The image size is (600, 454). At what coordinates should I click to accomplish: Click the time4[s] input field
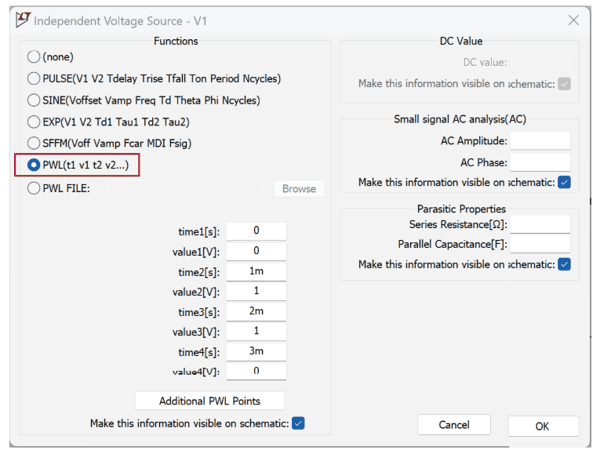pos(256,351)
